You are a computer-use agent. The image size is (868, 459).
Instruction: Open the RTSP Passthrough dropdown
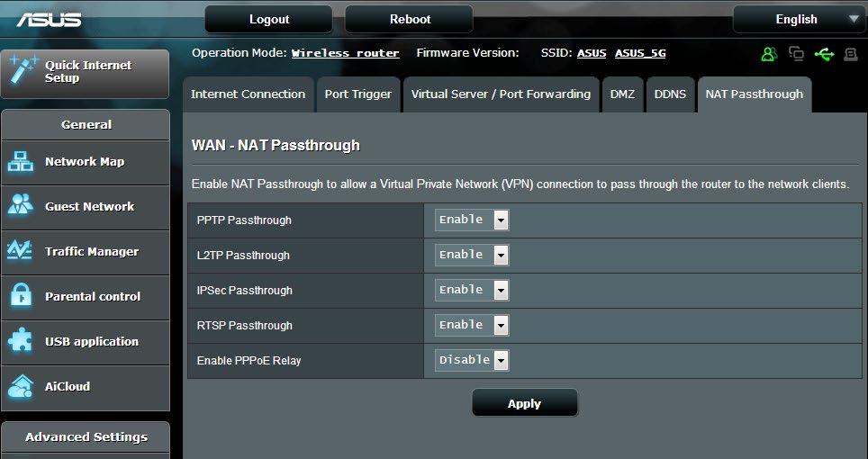point(472,325)
